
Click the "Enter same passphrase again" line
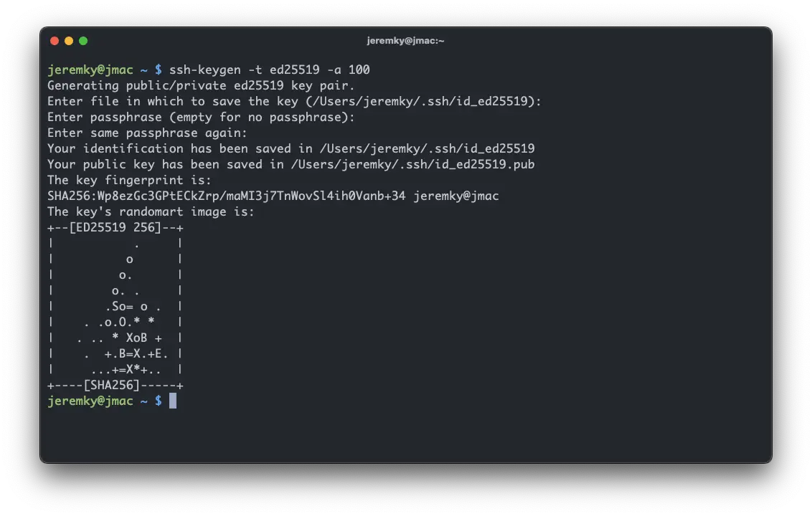[x=147, y=133]
